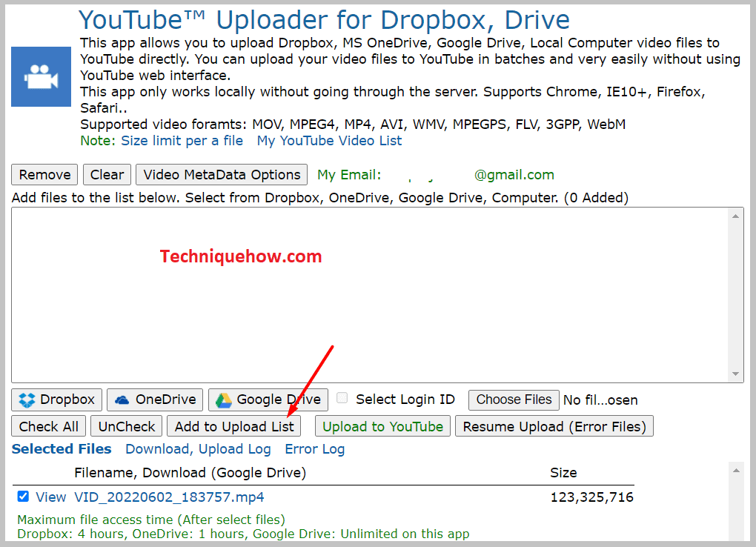The width and height of the screenshot is (756, 547).
Task: Click the Size column header
Action: click(x=563, y=473)
